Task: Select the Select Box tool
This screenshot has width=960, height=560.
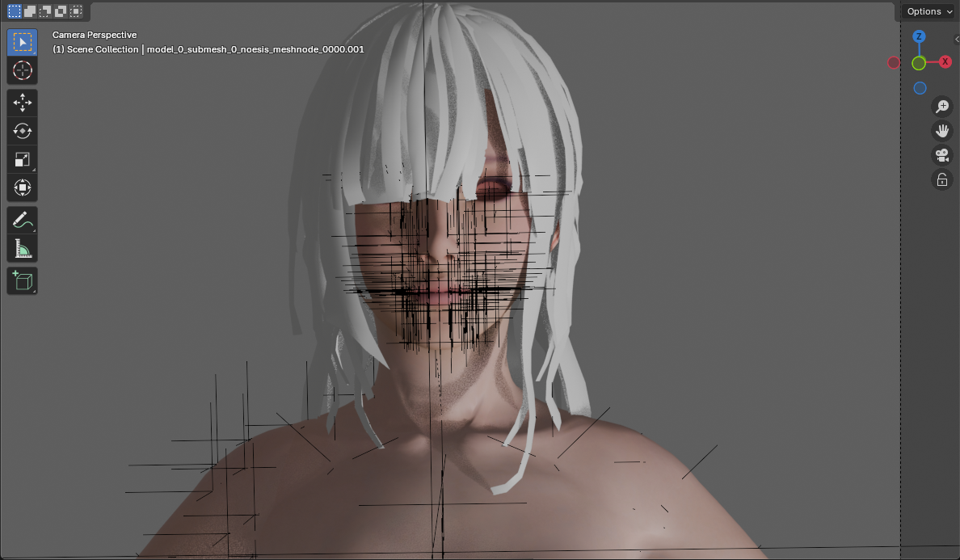Action: click(x=22, y=42)
